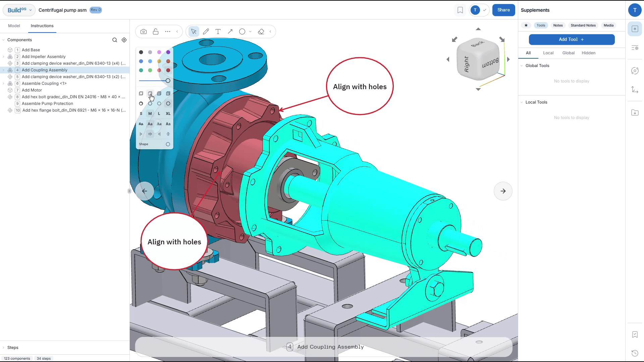Select the dashed outline style
Image resolution: width=644 pixels, height=362 pixels.
point(150,104)
